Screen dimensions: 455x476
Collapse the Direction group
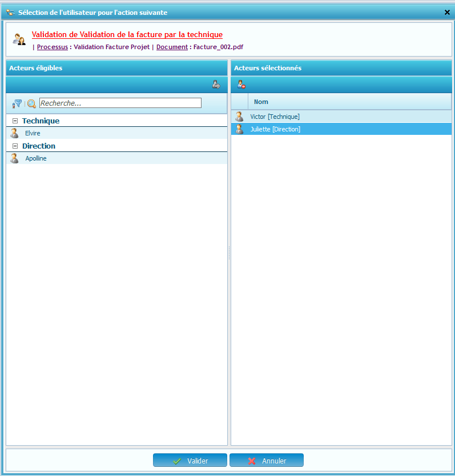(15, 146)
